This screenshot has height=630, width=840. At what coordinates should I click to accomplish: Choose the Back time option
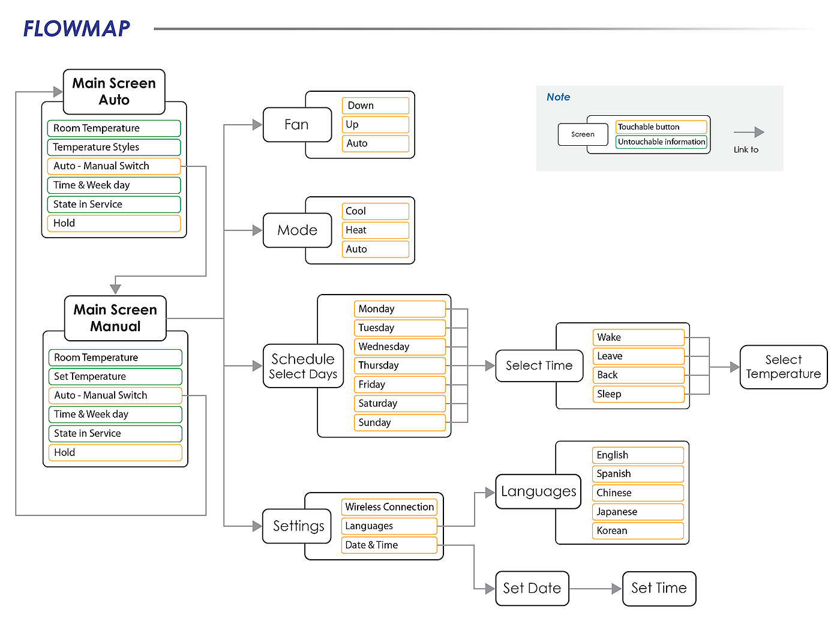click(639, 375)
